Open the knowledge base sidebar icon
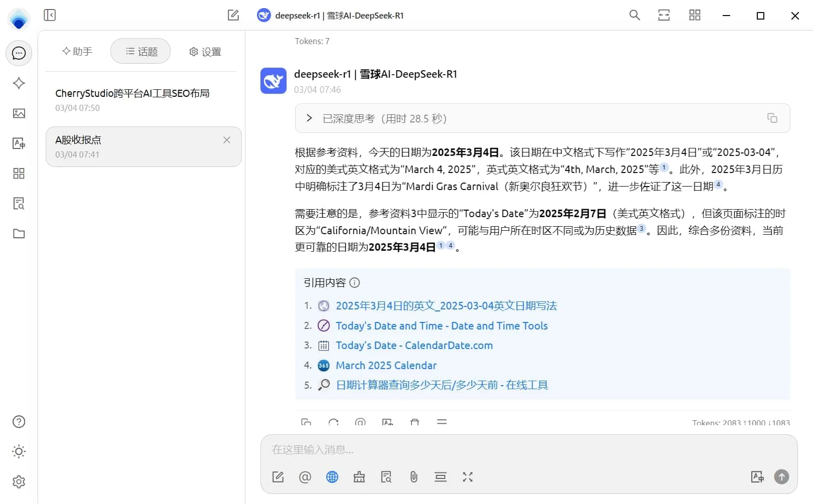 point(19,204)
